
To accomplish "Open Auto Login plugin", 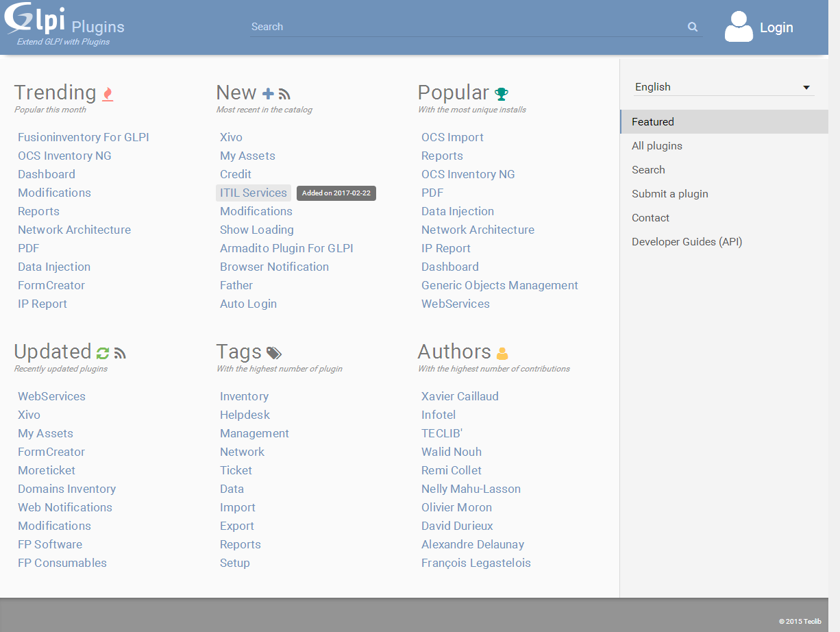I will (x=248, y=304).
